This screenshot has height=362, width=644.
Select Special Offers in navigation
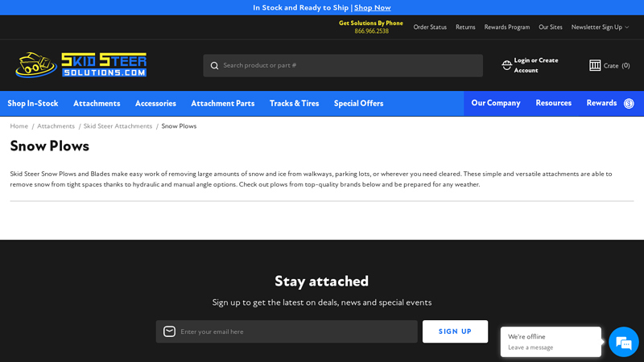(x=358, y=104)
